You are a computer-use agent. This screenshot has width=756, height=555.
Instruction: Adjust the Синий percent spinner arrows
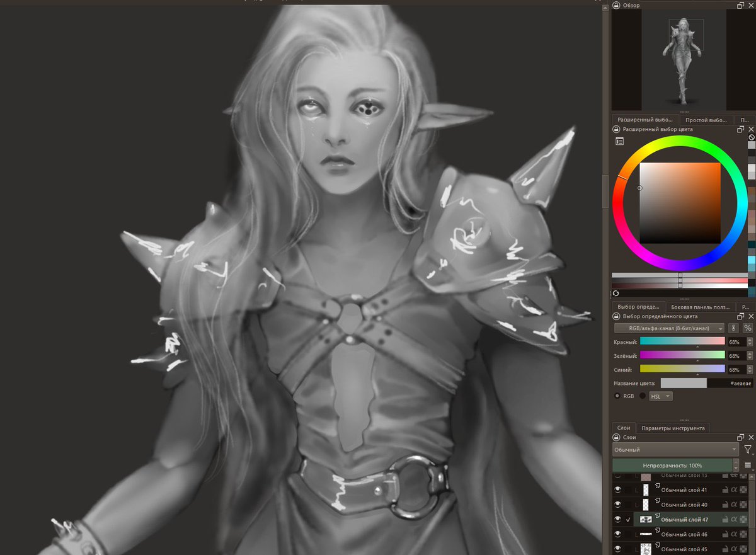pos(750,369)
